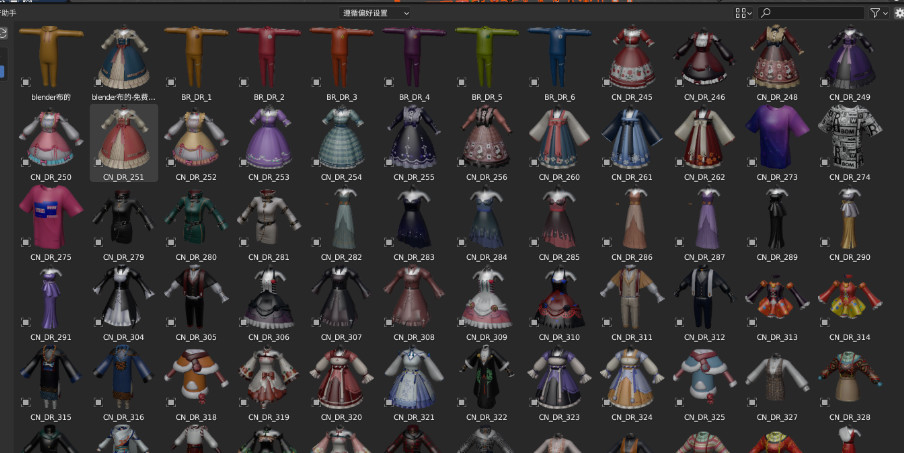Select the CN_DR_322 black coat thumbnail

(487, 378)
